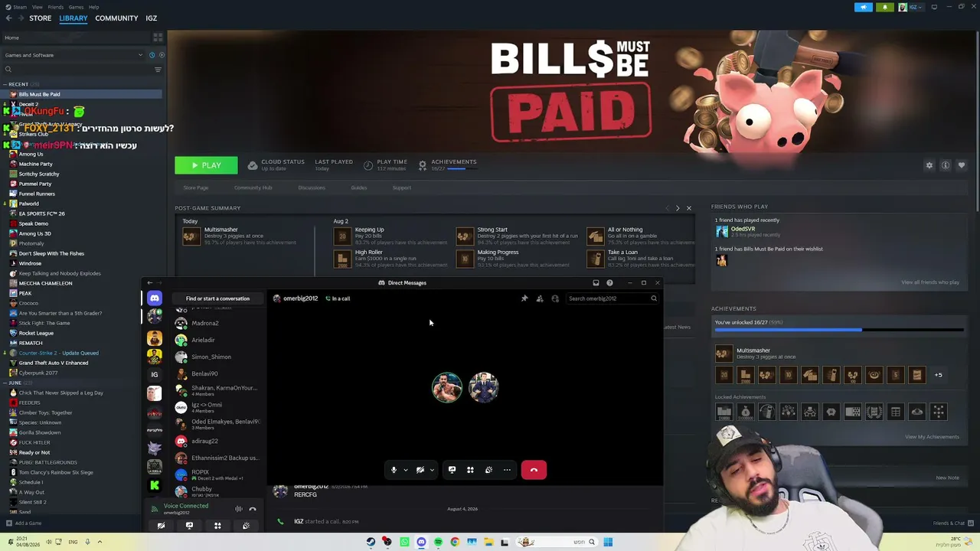
Task: Toggle the ready-to-play filter icon
Action: [x=161, y=55]
